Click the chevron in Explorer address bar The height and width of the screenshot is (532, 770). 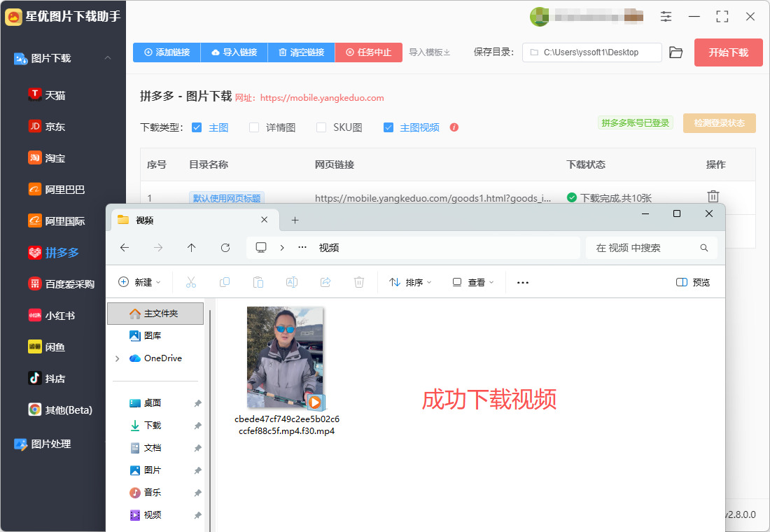pyautogui.click(x=282, y=248)
